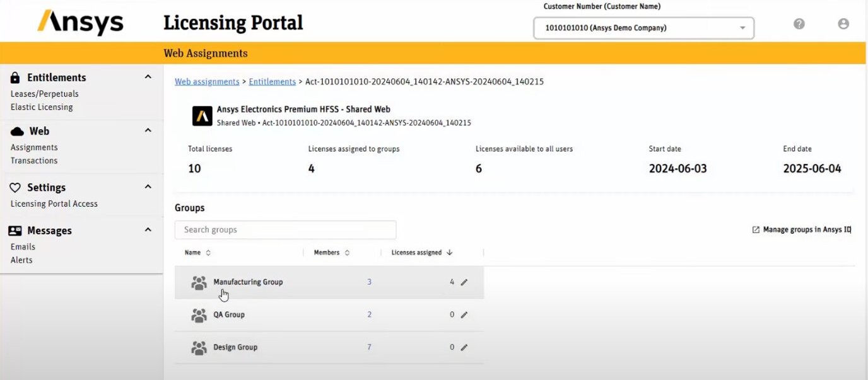Edit QA Group licenses with pencil icon
Viewport: 868px width, 380px height.
[464, 314]
